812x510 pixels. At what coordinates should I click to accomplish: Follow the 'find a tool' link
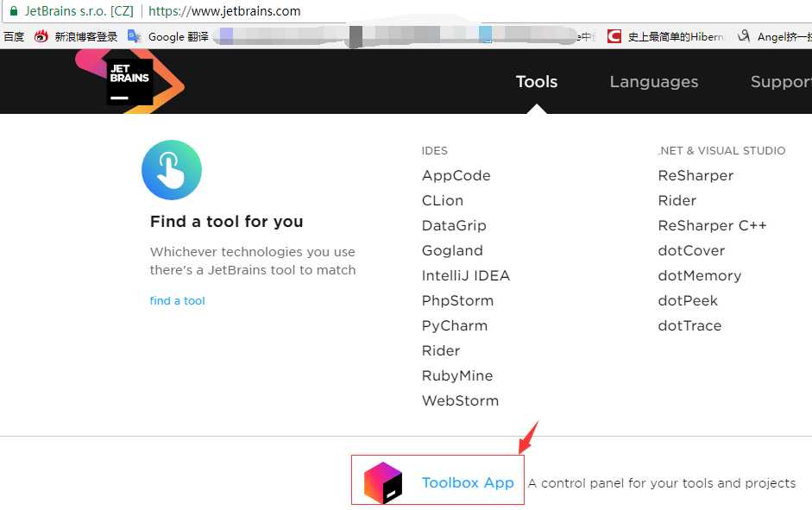coord(177,301)
